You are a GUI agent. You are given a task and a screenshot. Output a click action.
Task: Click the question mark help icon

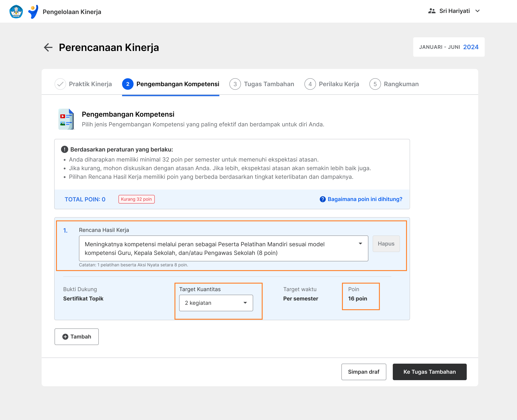tap(322, 199)
